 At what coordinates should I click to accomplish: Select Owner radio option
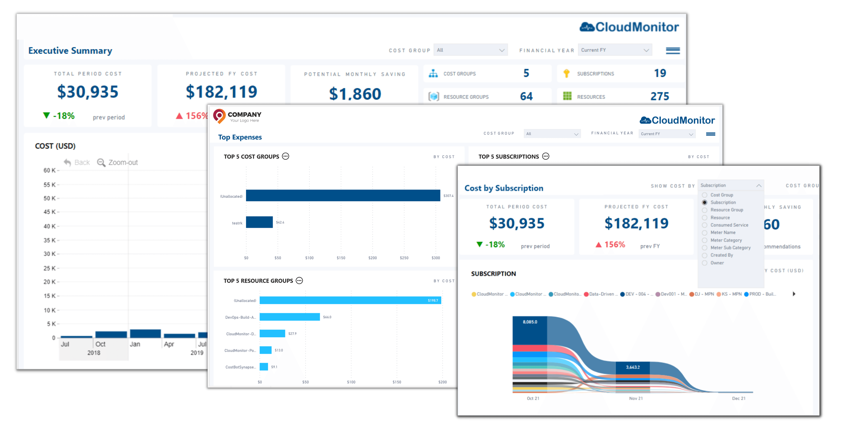pyautogui.click(x=704, y=263)
